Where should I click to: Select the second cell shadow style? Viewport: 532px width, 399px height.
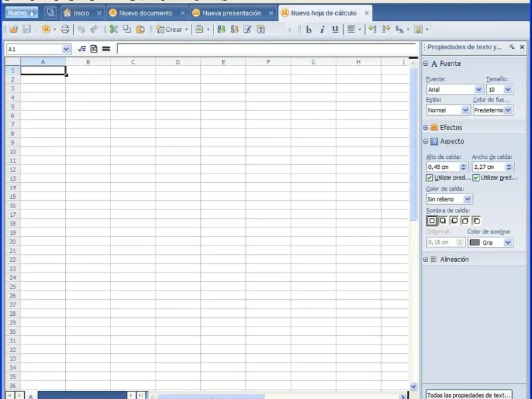coord(443,221)
